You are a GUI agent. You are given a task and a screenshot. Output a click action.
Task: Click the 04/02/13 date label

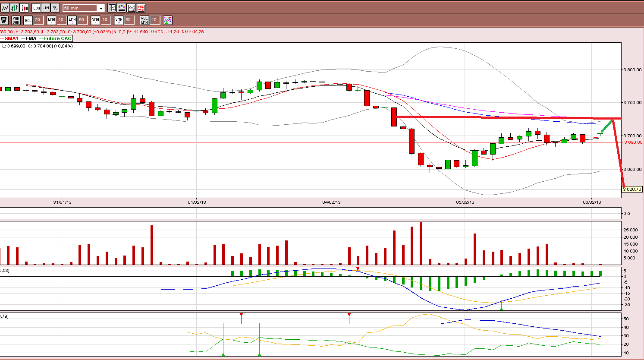tap(332, 202)
